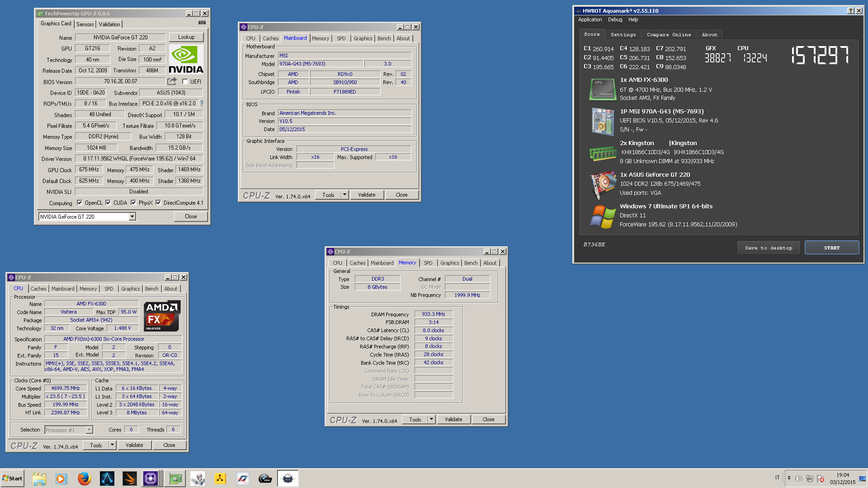Open the Validation tab in GPU-Z
The width and height of the screenshot is (868, 488).
click(x=109, y=24)
